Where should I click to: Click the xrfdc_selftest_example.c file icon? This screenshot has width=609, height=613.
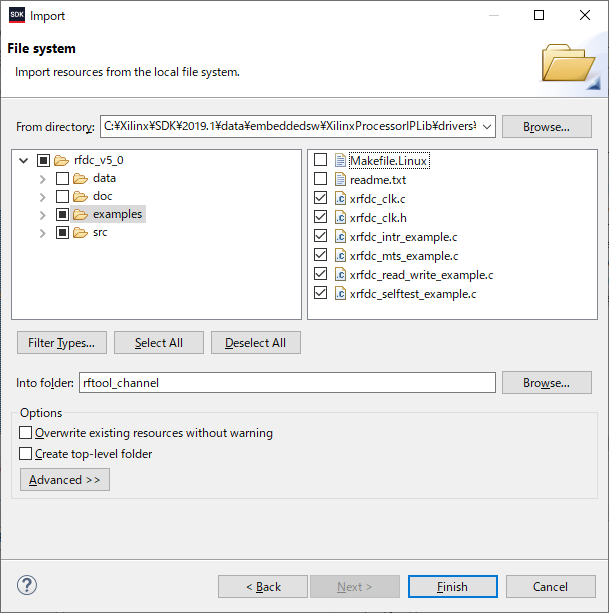coord(340,294)
